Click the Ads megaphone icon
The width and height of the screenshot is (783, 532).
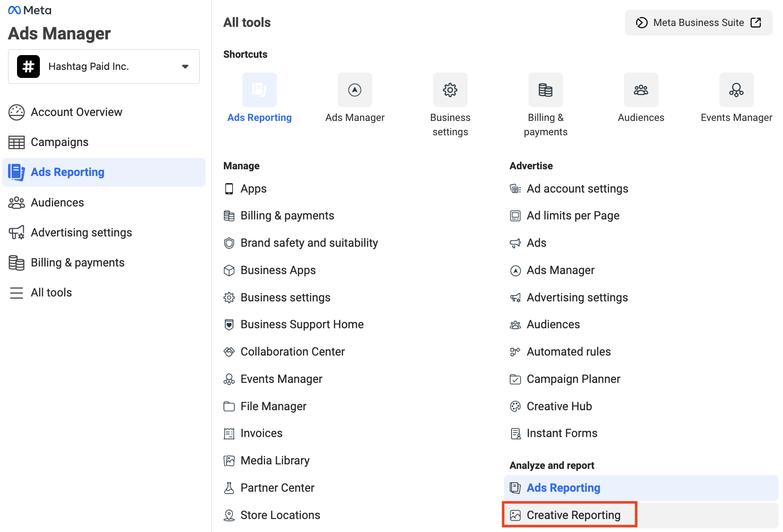tap(515, 243)
